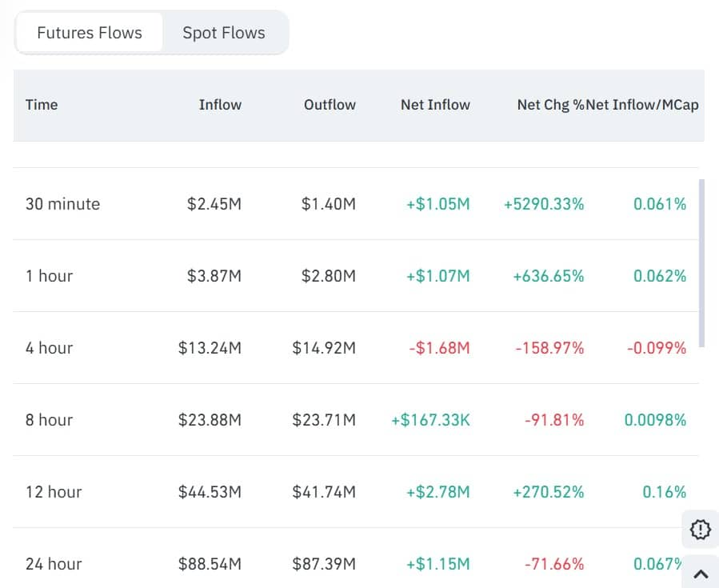Sort the table by Inflow column
The height and width of the screenshot is (588, 719).
(x=220, y=105)
